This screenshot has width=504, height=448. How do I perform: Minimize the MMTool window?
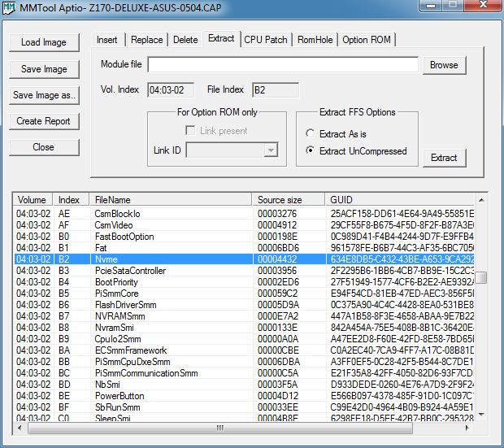431,5
